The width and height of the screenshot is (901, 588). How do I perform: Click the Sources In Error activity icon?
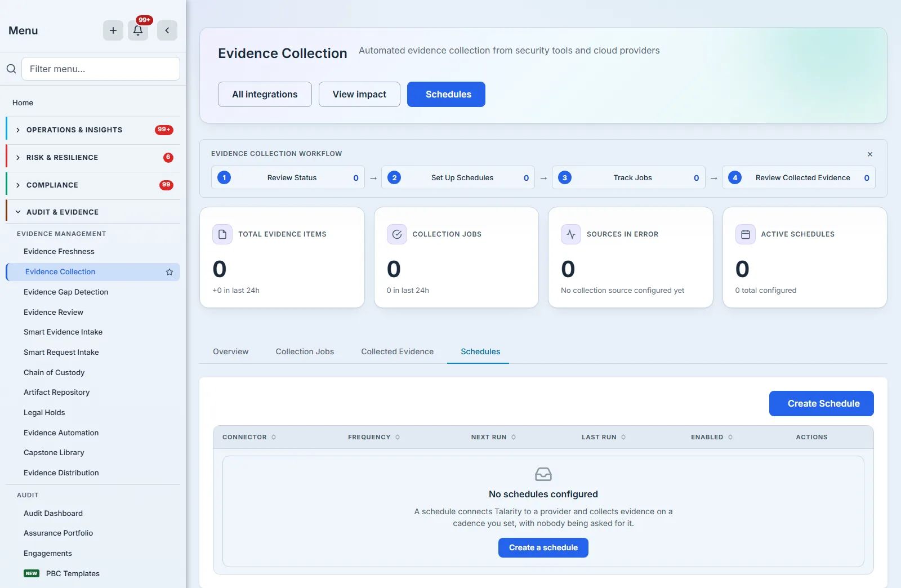pos(571,234)
